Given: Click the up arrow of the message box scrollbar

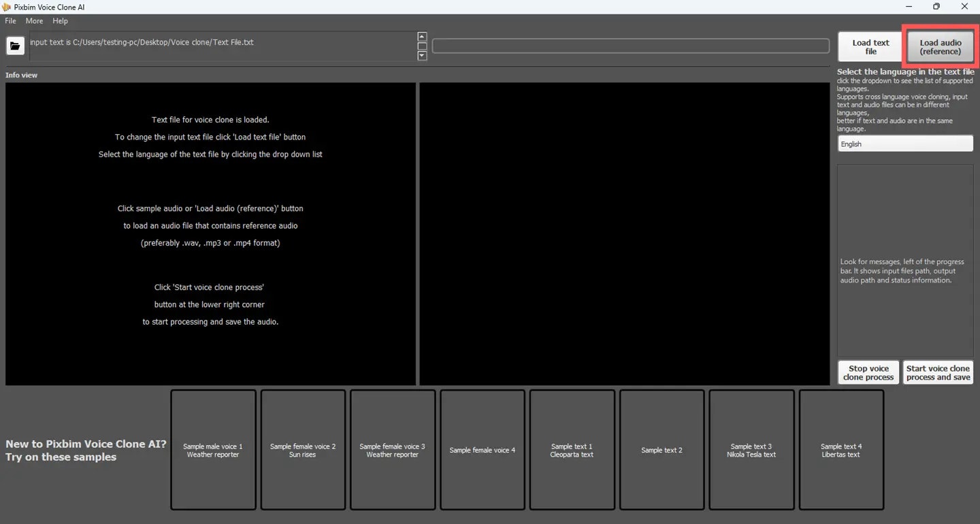Looking at the screenshot, I should click(x=422, y=37).
